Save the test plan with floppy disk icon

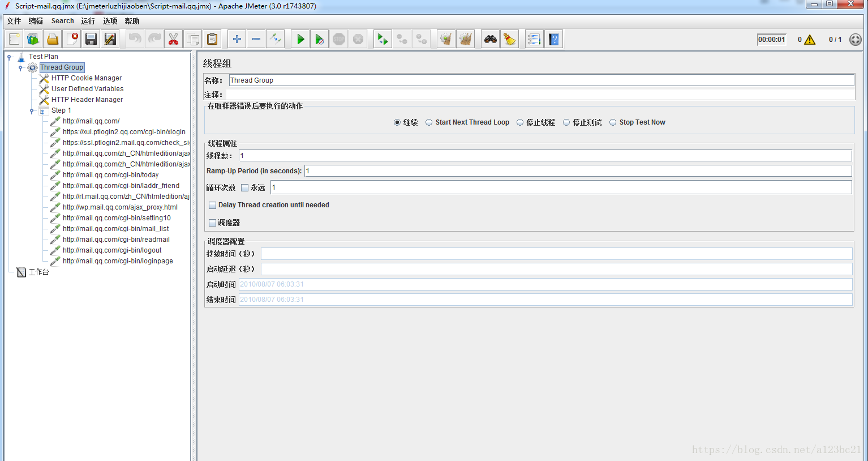pos(91,39)
